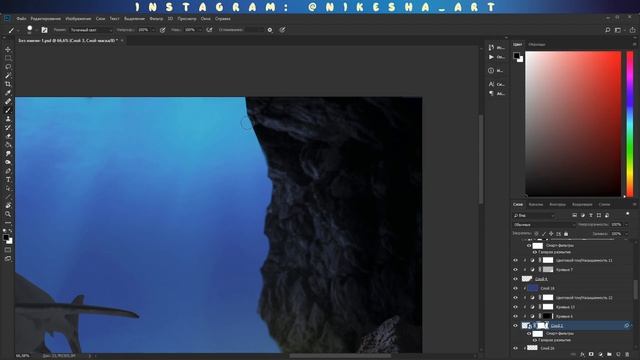The image size is (640, 360).
Task: Add layer mask icon
Action: 591,355
